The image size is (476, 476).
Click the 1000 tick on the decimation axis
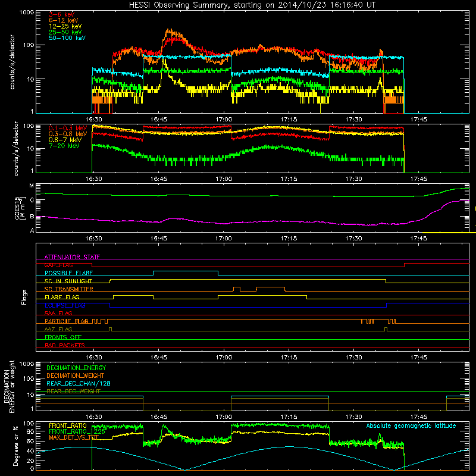pos(27,364)
